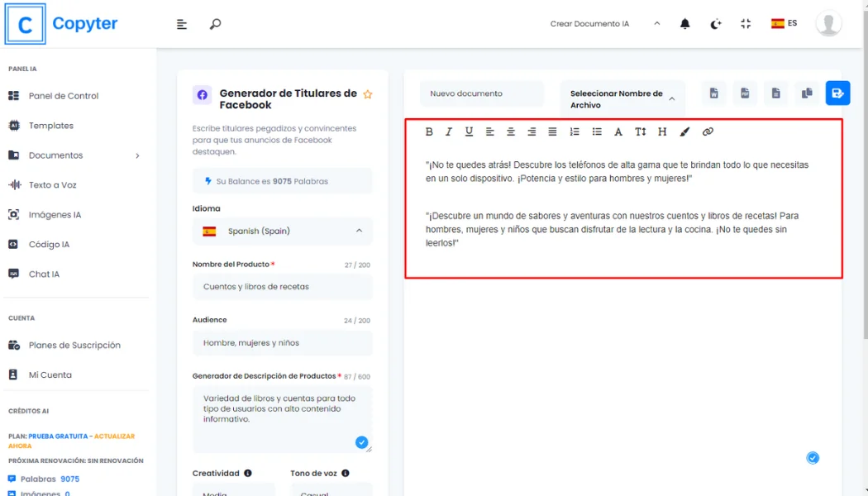This screenshot has height=496, width=868.
Task: Open Planes de Suscripción page
Action: (x=74, y=346)
